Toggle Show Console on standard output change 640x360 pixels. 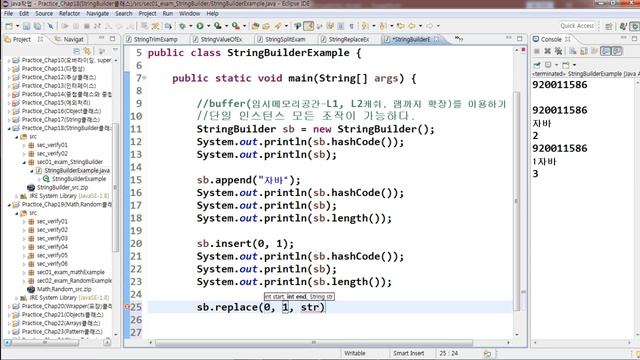(x=605, y=51)
